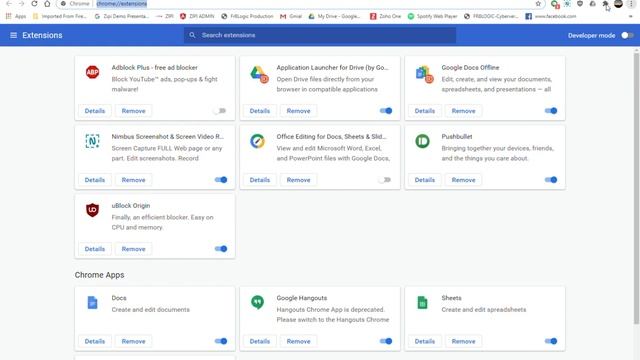Image resolution: width=640 pixels, height=360 pixels.
Task: Open Details for Nimbus Screenshot
Action: [x=95, y=180]
